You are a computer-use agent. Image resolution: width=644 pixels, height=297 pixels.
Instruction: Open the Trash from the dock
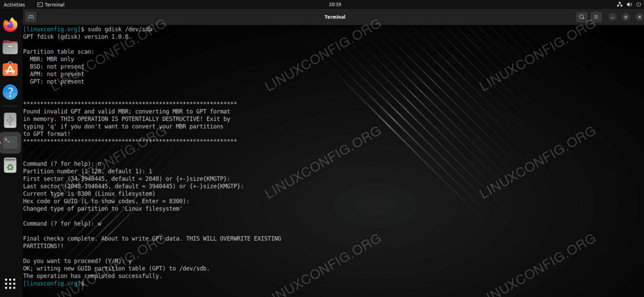(x=10, y=165)
